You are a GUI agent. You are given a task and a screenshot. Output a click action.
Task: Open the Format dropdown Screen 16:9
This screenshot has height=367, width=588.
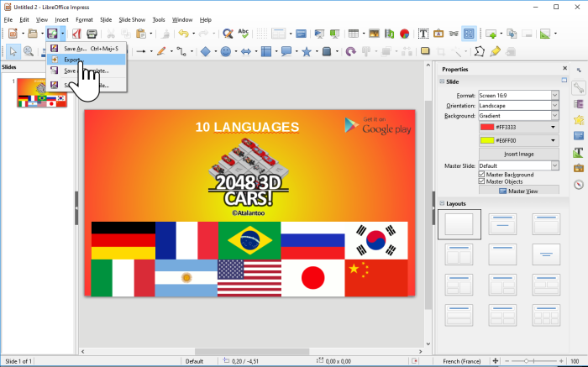tap(518, 95)
